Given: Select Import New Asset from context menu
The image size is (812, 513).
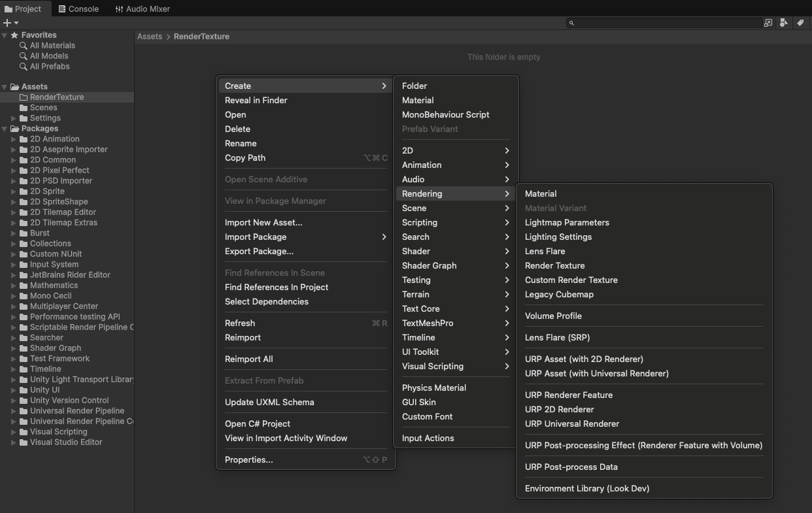Looking at the screenshot, I should pyautogui.click(x=263, y=222).
